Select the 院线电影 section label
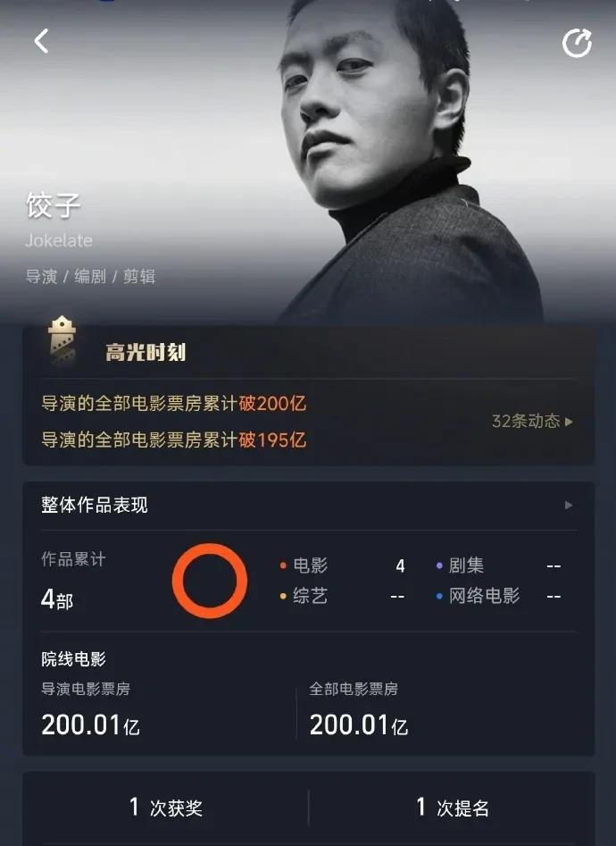 tap(73, 658)
